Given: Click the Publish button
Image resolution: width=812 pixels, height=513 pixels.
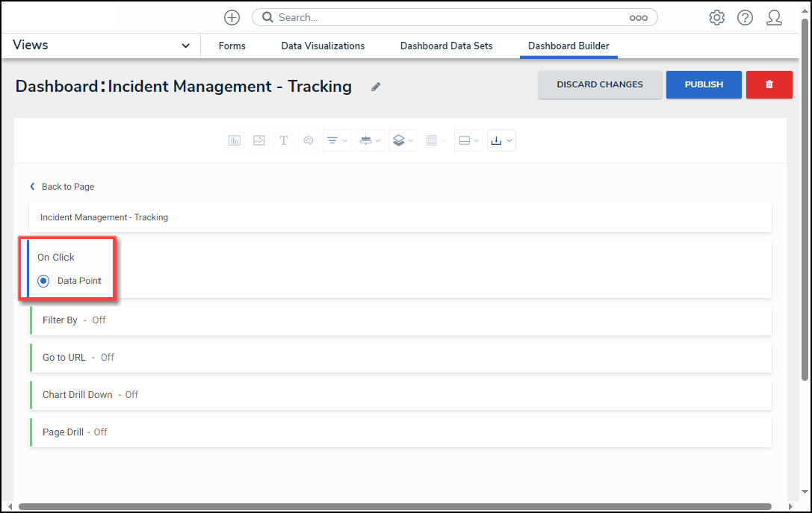Looking at the screenshot, I should (704, 84).
